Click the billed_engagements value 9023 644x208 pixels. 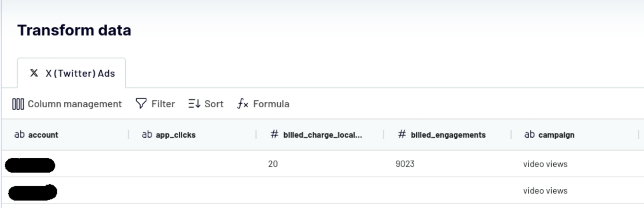[x=405, y=164]
